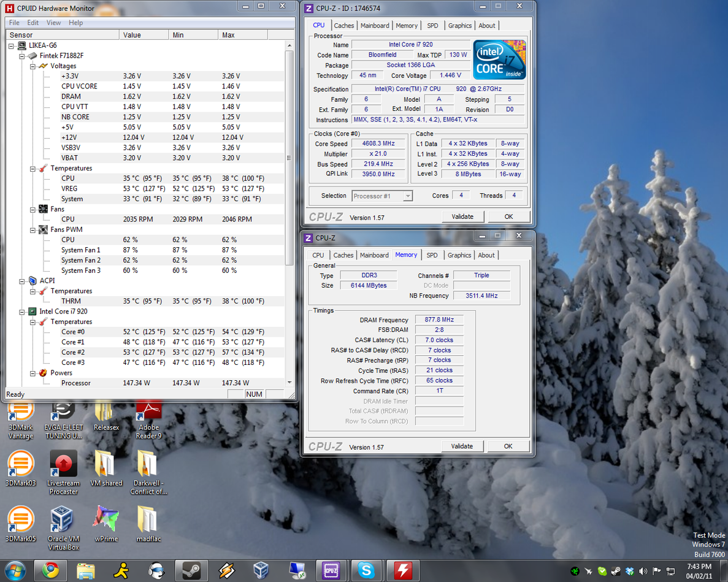728x582 pixels.
Task: Click the Hardware Monitor vertical scrollbar thumb
Action: point(289,158)
